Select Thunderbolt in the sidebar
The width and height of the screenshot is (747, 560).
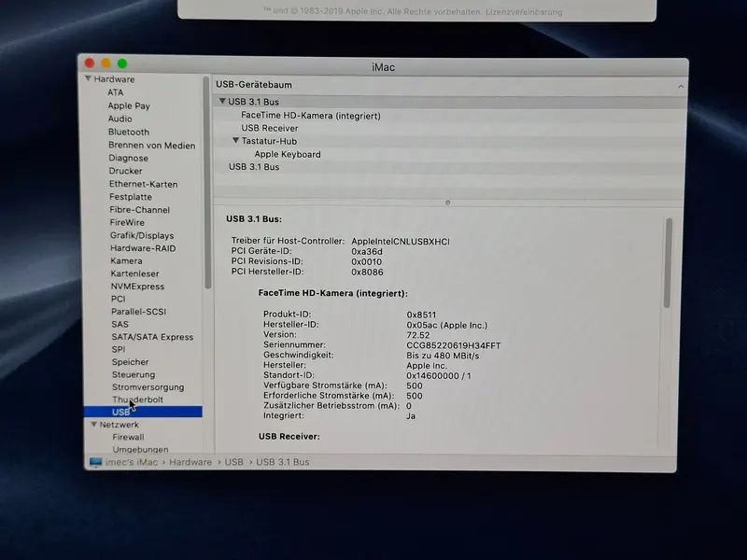pyautogui.click(x=137, y=399)
